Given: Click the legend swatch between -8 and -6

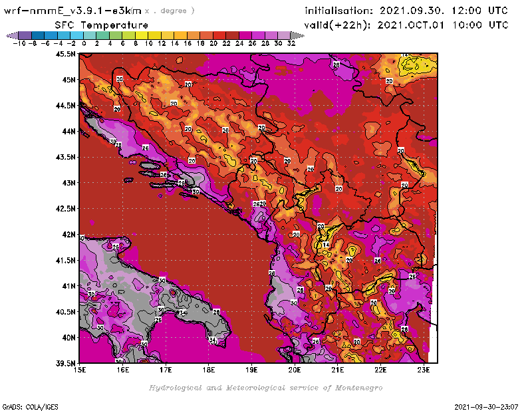Looking at the screenshot, I should (38, 35).
